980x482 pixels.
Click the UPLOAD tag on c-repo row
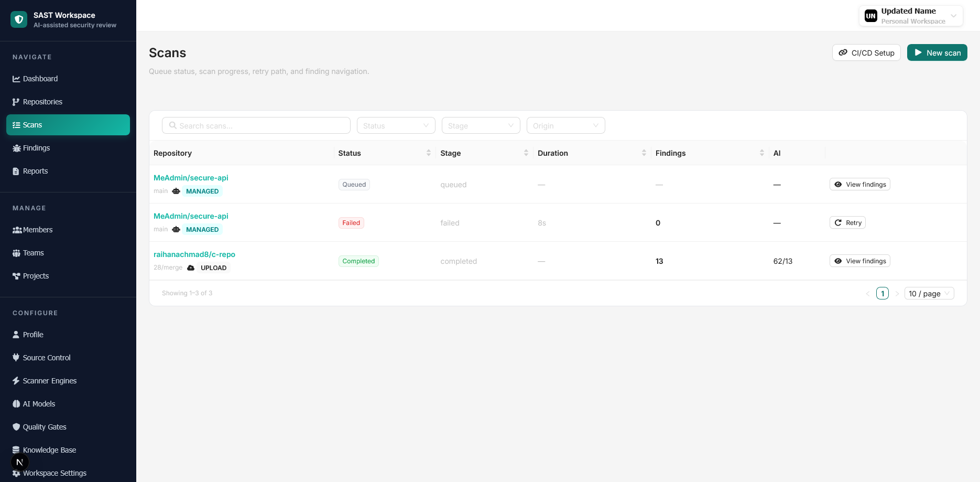tap(214, 267)
